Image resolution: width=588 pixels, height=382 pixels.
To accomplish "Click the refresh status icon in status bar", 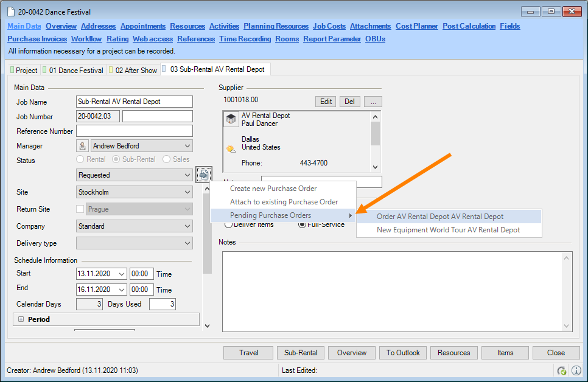I will [x=562, y=370].
